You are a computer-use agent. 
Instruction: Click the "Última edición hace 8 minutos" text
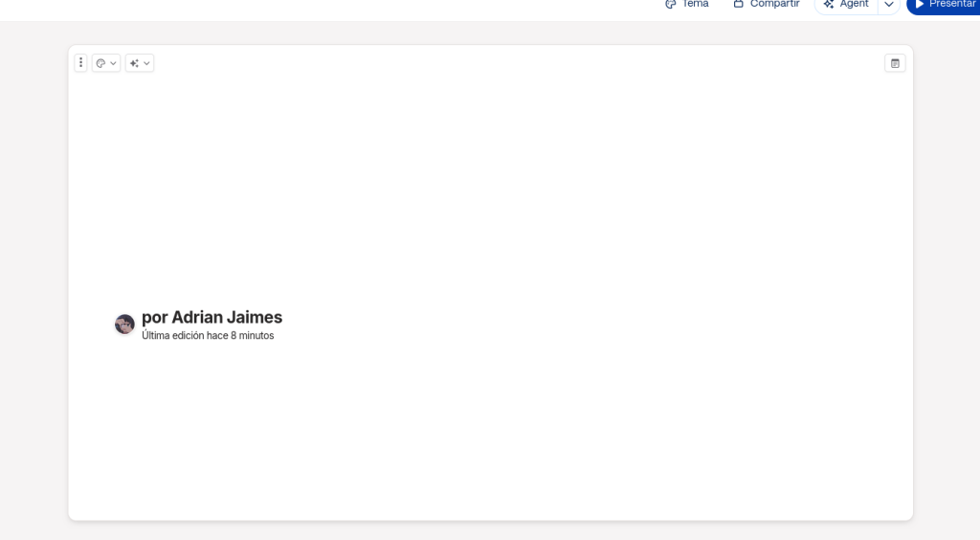pos(208,336)
